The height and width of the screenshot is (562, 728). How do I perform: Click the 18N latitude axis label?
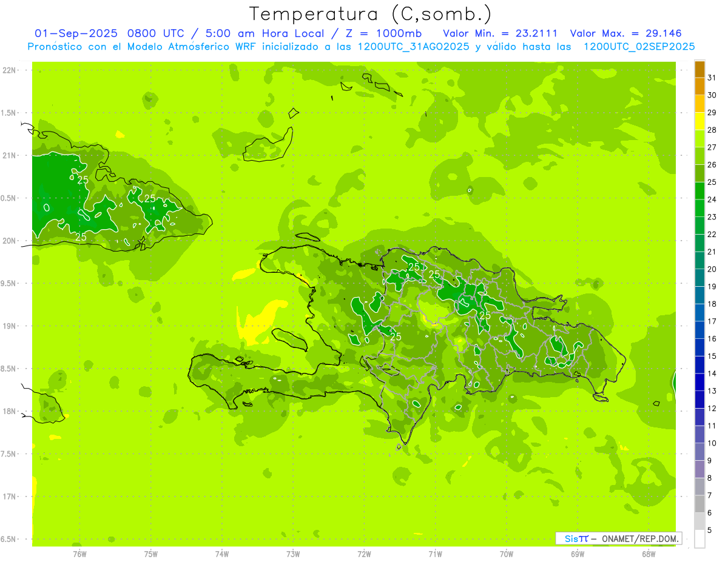pos(10,411)
